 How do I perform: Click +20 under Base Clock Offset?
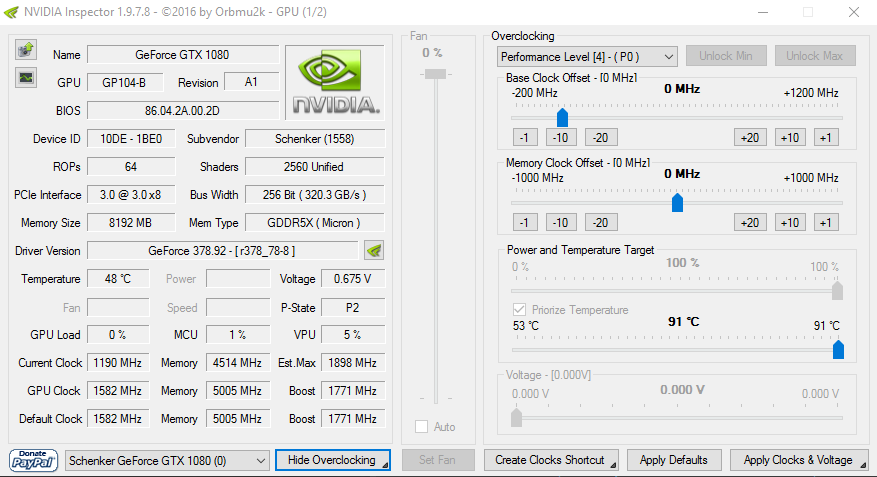(x=749, y=138)
